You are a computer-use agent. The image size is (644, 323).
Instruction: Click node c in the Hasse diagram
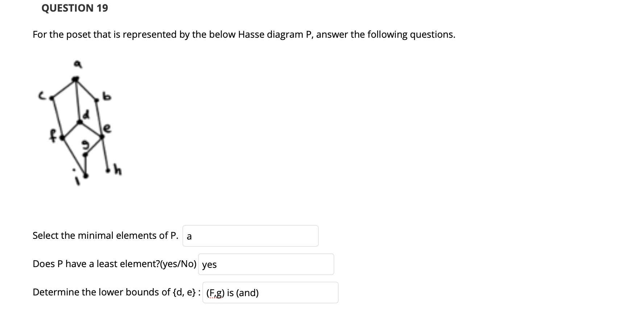52,98
